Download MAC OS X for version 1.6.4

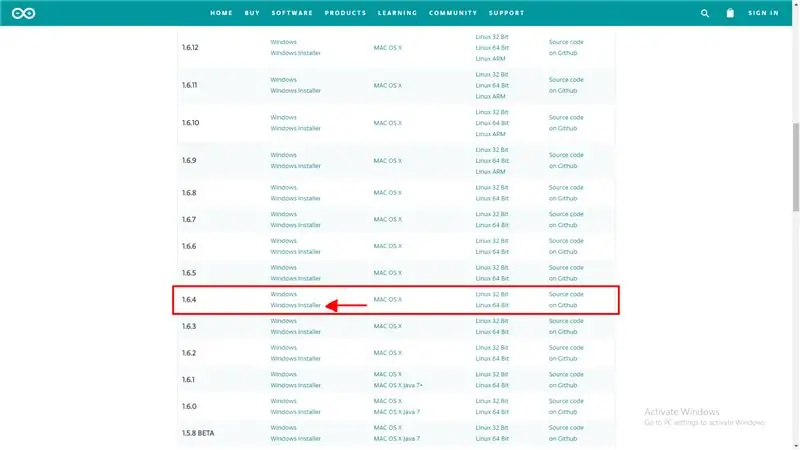(387, 299)
